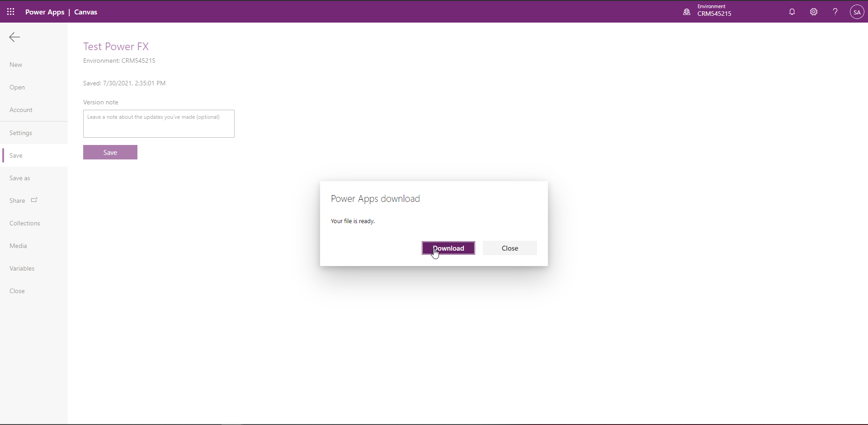Viewport: 868px width, 425px height.
Task: Select Share in the left menu
Action: click(x=34, y=201)
